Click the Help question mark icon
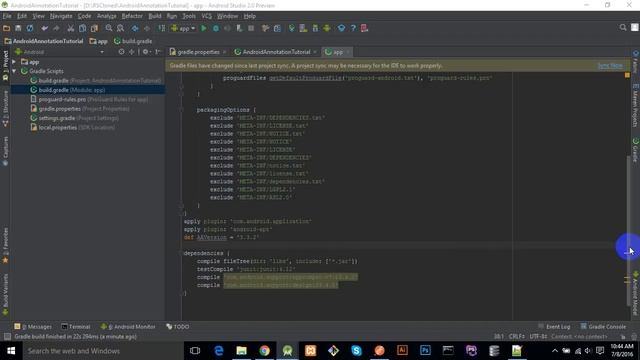The width and height of the screenshot is (640, 360). click(353, 28)
